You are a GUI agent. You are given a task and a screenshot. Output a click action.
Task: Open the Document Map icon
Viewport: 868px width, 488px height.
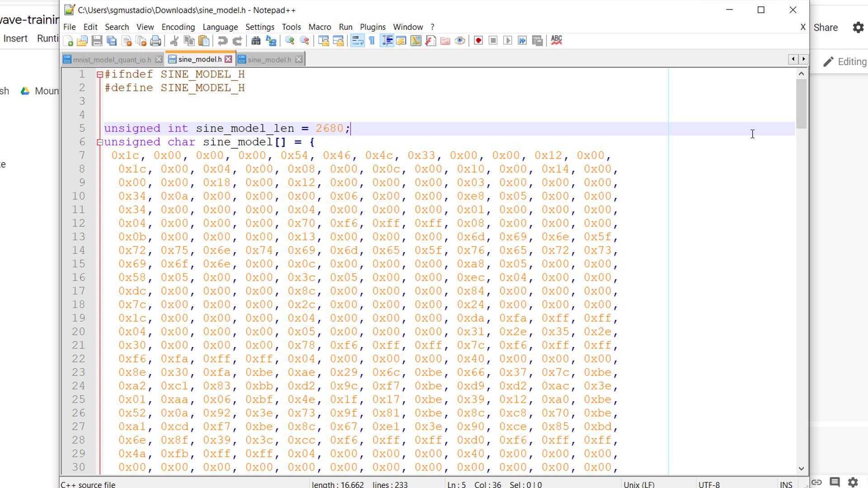[416, 41]
